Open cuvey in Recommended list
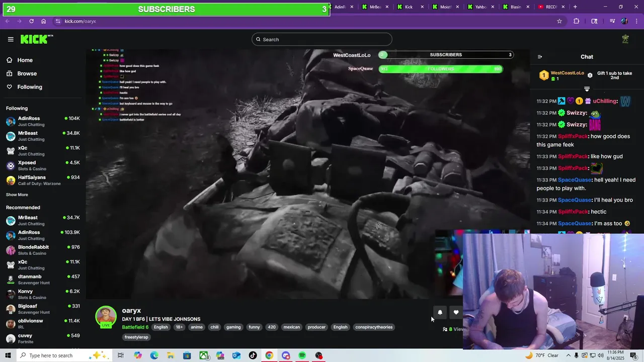This screenshot has width=644, height=362. point(43,338)
